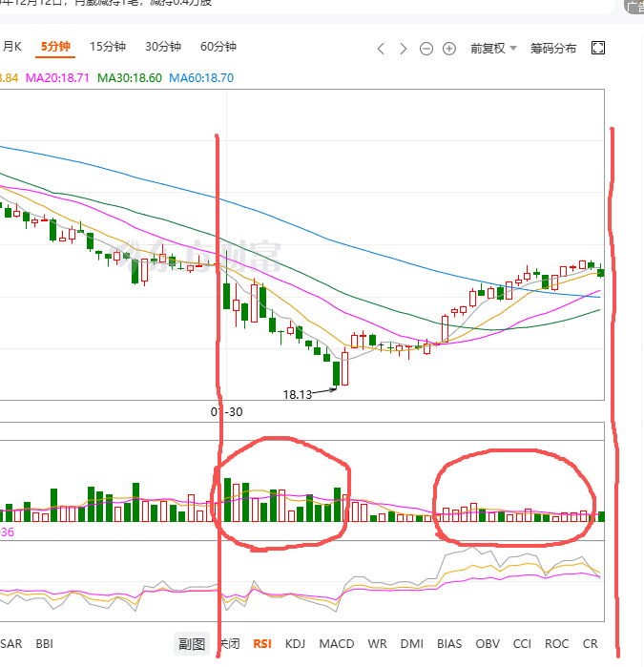Image resolution: width=644 pixels, height=667 pixels.
Task: Click the 01-30 date axis label
Action: (x=227, y=412)
